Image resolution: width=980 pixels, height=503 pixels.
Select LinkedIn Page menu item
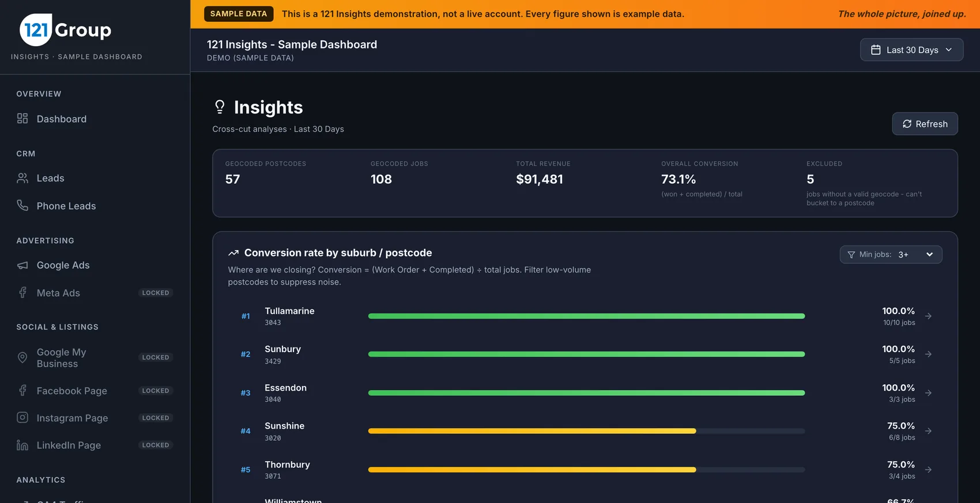(x=95, y=445)
